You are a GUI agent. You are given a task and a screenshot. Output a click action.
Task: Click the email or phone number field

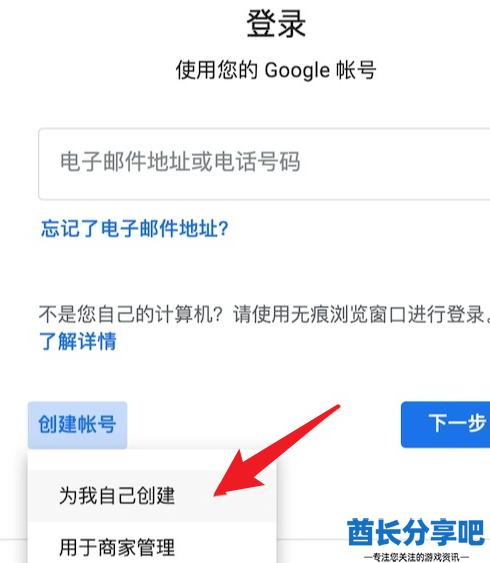264,163
